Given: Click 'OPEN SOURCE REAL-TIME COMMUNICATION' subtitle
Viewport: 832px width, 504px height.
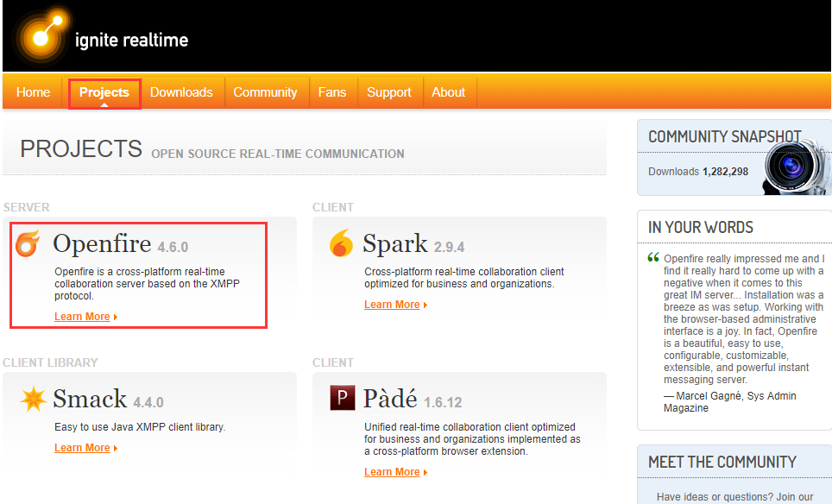Looking at the screenshot, I should coord(278,154).
